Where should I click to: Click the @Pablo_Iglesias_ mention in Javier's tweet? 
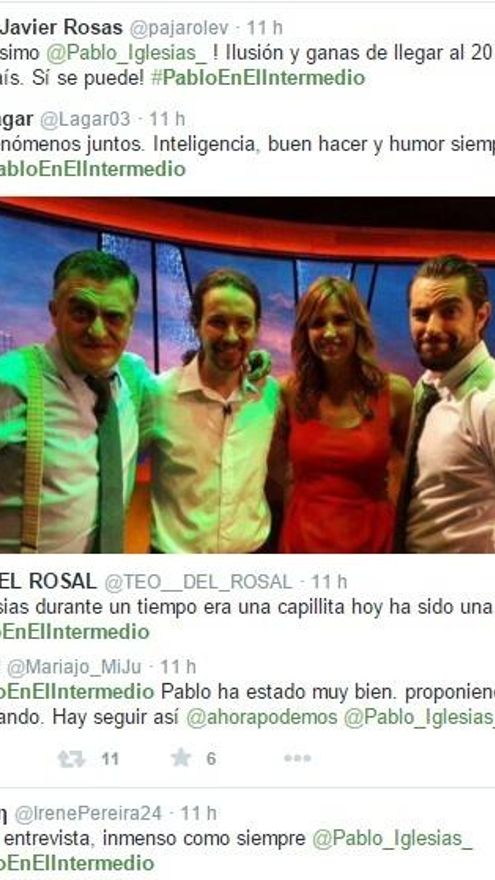pos(127,53)
